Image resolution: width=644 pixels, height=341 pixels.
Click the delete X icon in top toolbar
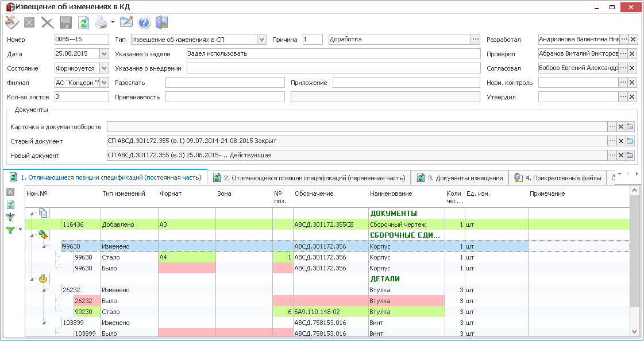click(48, 22)
